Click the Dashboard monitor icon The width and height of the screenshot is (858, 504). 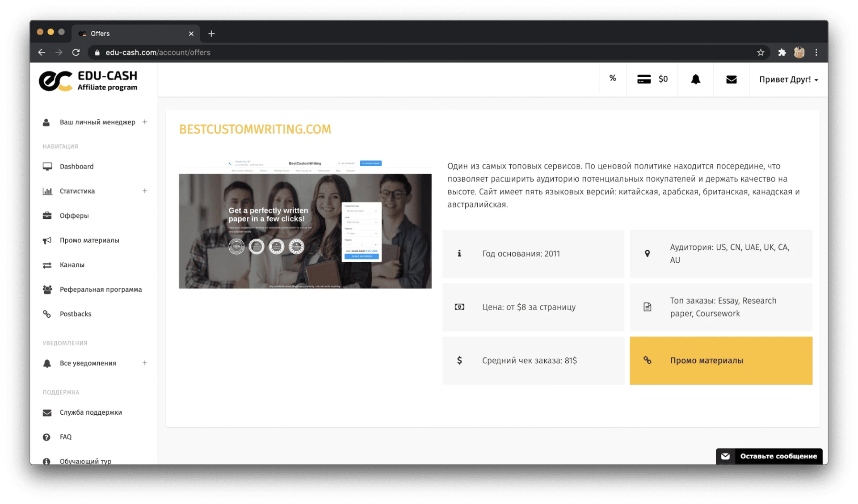click(47, 167)
